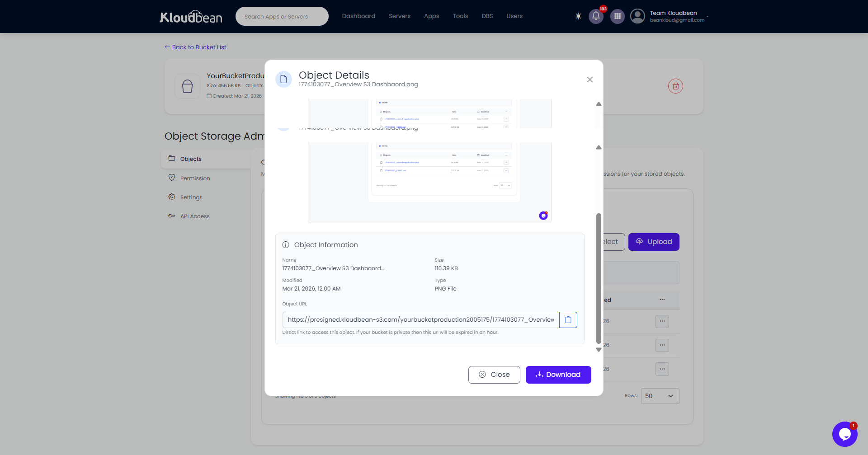Screen dimensions: 868x455
Task: Open the ellipsis menu beside Upload button row
Action: point(662,300)
